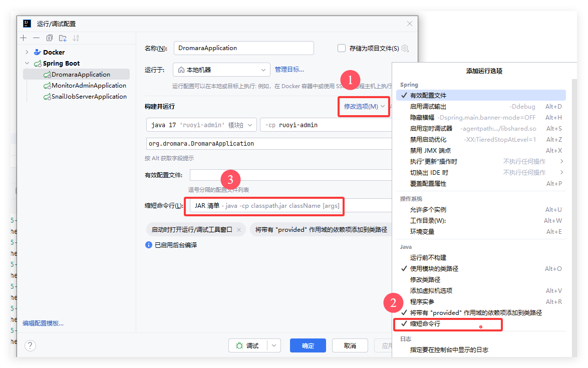The width and height of the screenshot is (588, 368).
Task: Select MonitorAdminApplication in the configuration tree
Action: 89,86
